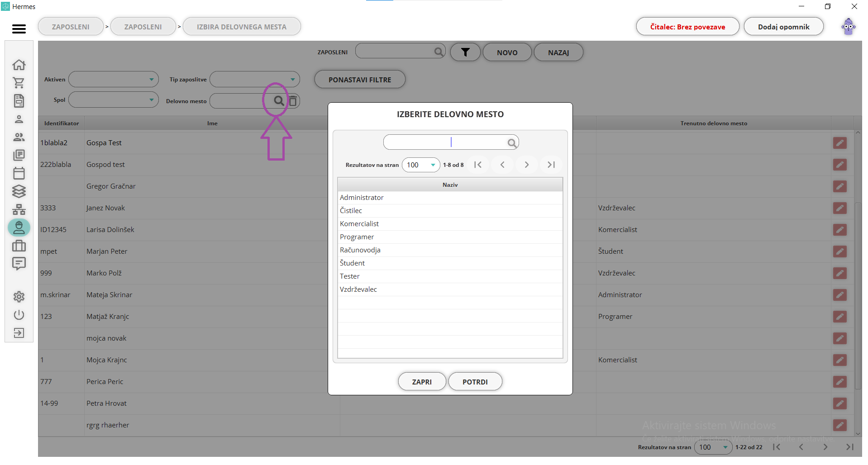Select Čistilec in the list
868x465 pixels.
(x=450, y=211)
